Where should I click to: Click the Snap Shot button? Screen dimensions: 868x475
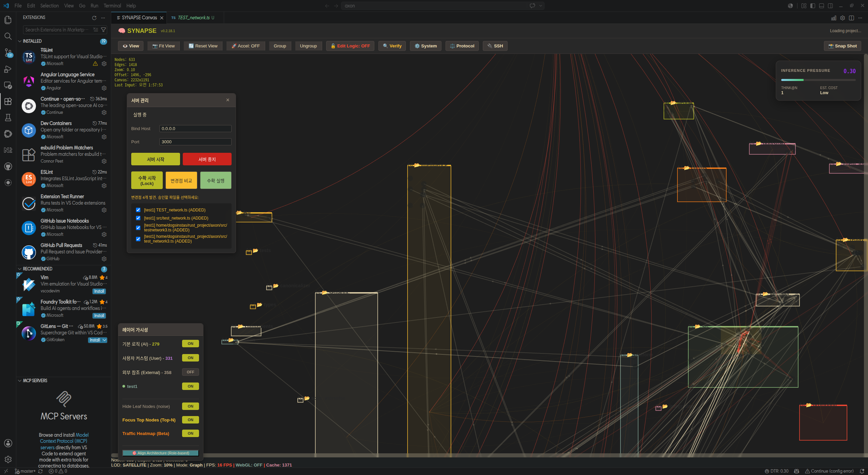842,46
